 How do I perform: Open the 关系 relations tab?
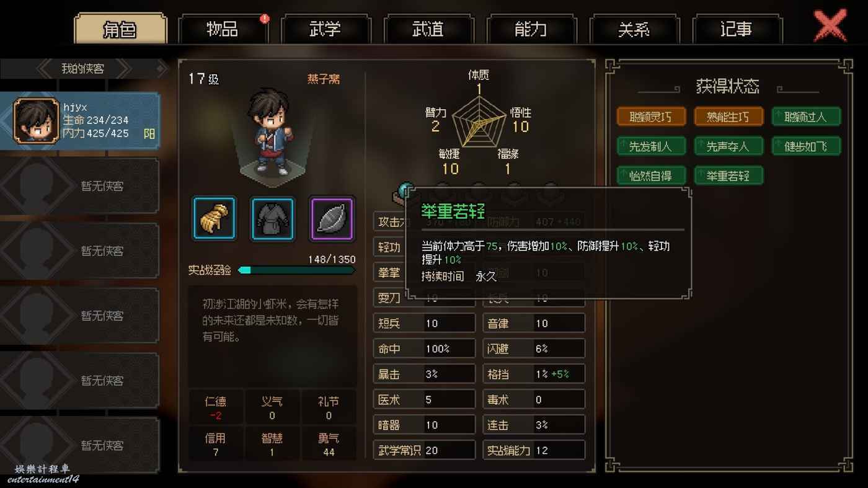(x=634, y=29)
